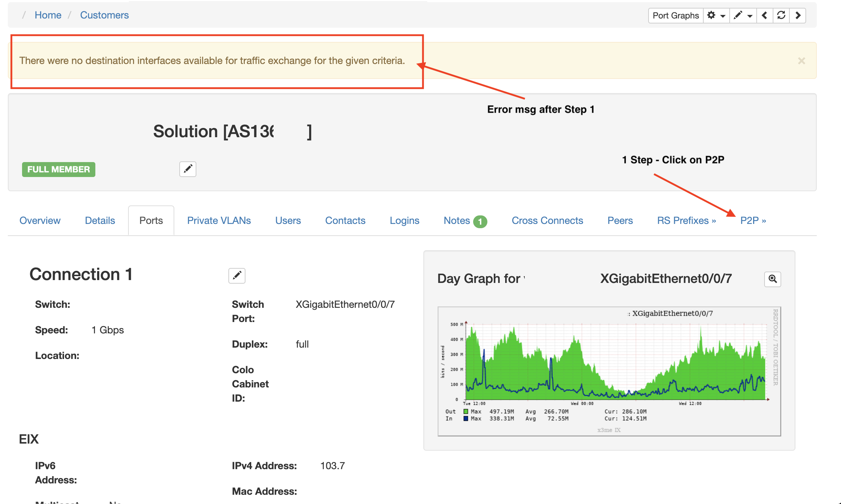841x504 pixels.
Task: Switch to the Overview tab
Action: 40,220
